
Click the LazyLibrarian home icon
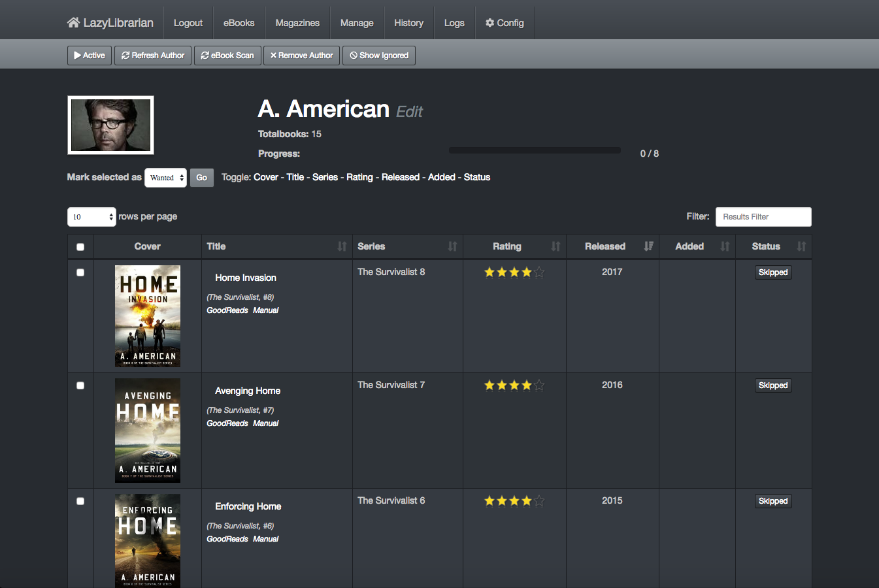coord(73,23)
